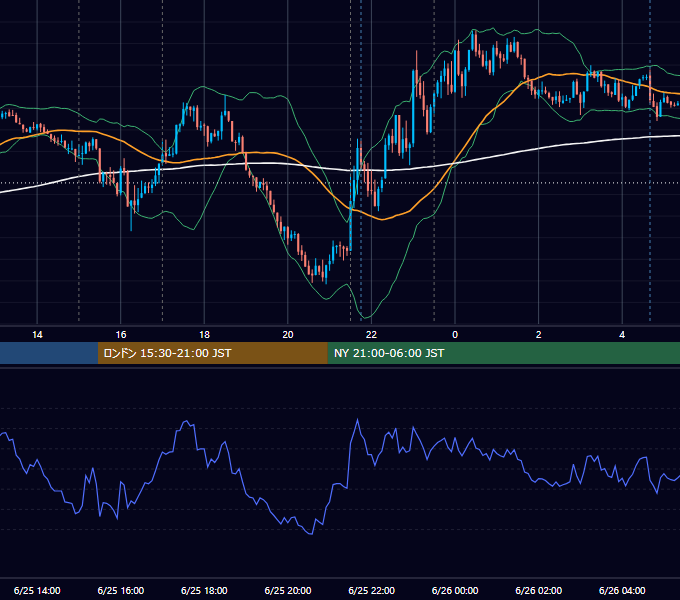Click hour label 18 on price chart axis

coord(204,335)
